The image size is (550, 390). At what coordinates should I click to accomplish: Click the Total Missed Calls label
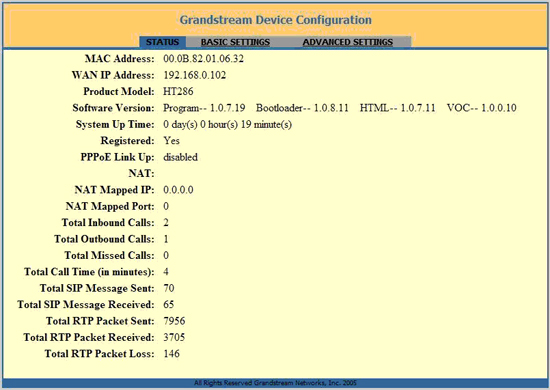109,256
